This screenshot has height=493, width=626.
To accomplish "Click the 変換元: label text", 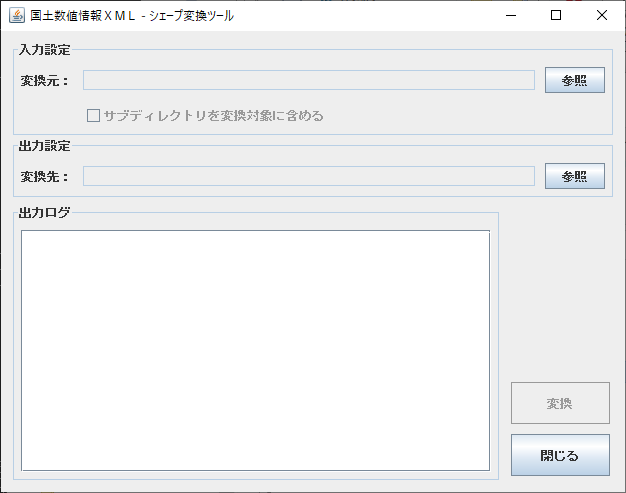I will [44, 81].
